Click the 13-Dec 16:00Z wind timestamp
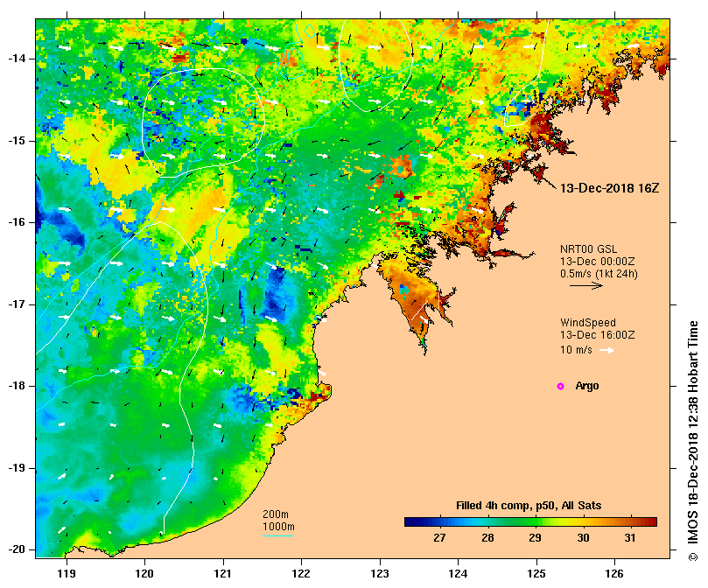 598,334
